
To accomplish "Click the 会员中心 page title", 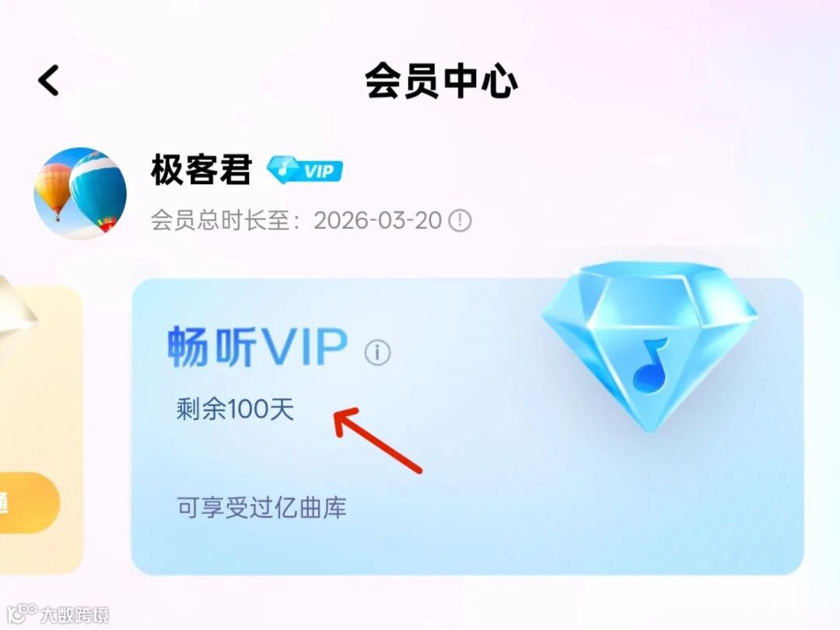I will (x=442, y=81).
